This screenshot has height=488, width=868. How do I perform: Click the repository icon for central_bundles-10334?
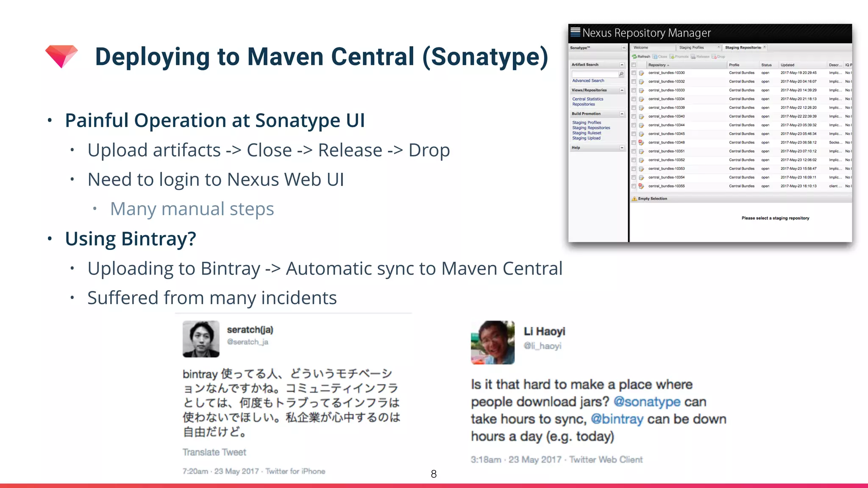click(x=641, y=99)
